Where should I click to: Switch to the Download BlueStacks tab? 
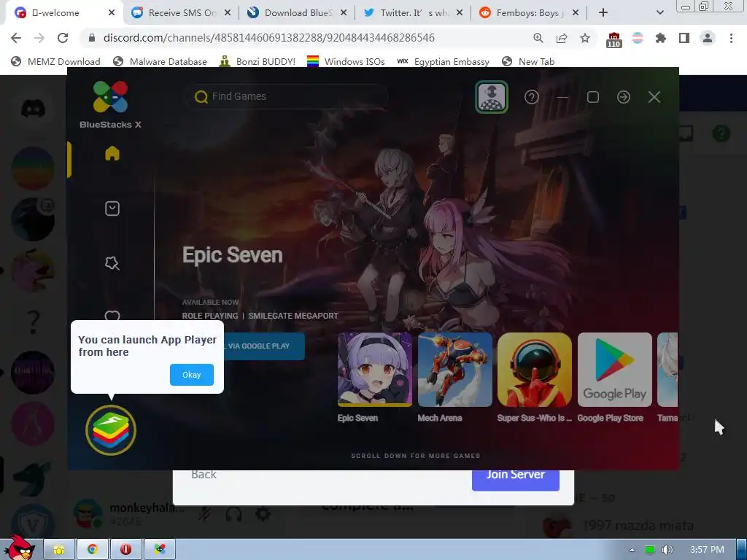tap(298, 13)
